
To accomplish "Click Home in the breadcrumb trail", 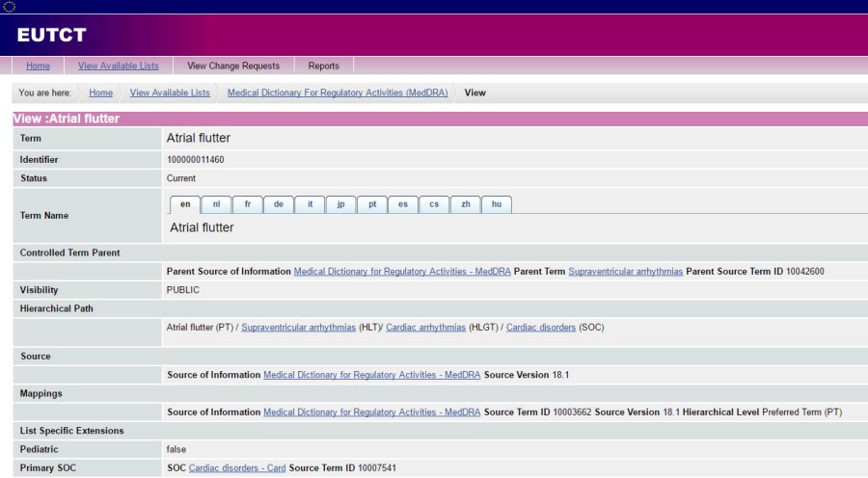I will [100, 93].
